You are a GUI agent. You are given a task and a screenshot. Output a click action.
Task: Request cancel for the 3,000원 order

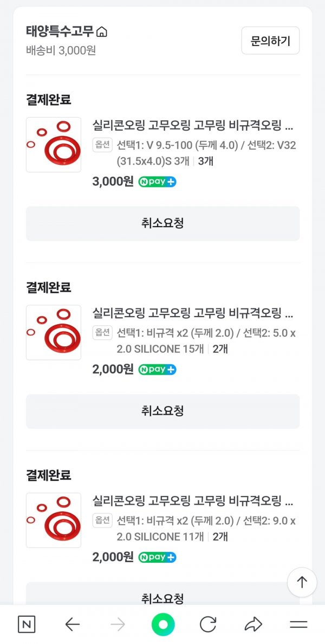coord(163,223)
